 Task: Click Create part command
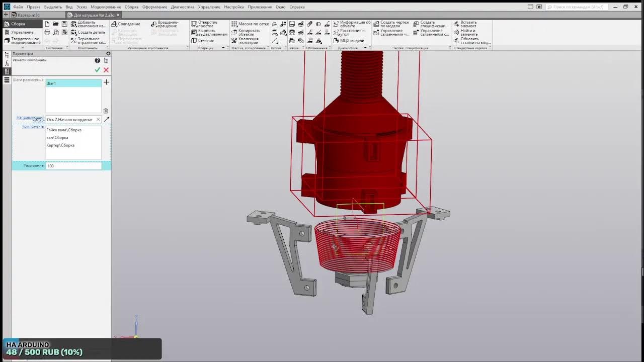click(x=88, y=32)
